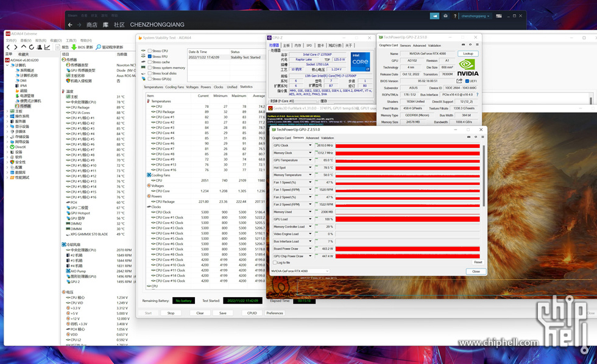Switch to the 主板 tab in CPU-Z
This screenshot has width=597, height=364.
tap(286, 44)
